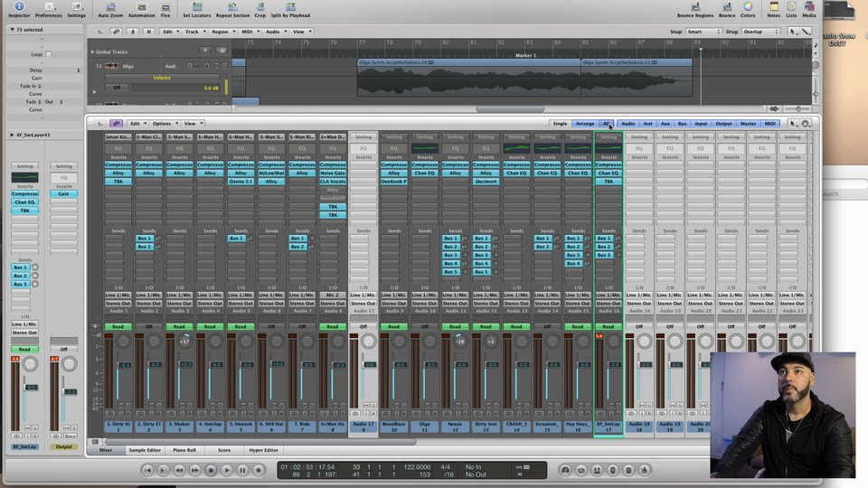Collapse the 73 selected inspector header

click(12, 29)
